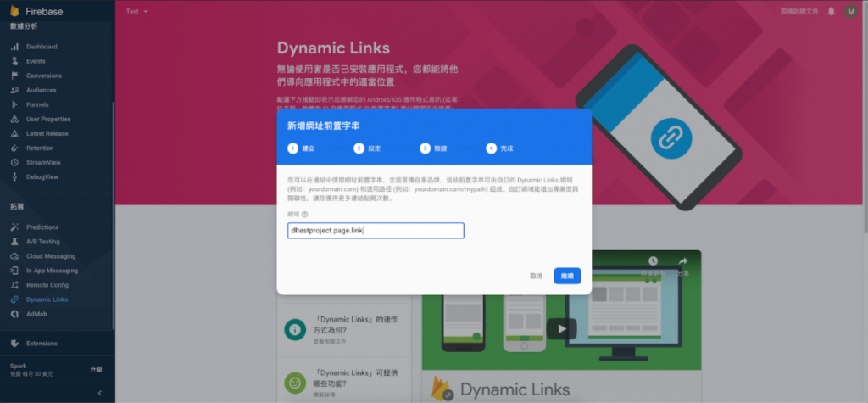Image resolution: width=868 pixels, height=403 pixels.
Task: Open the Dashboard menu item
Action: coord(42,48)
